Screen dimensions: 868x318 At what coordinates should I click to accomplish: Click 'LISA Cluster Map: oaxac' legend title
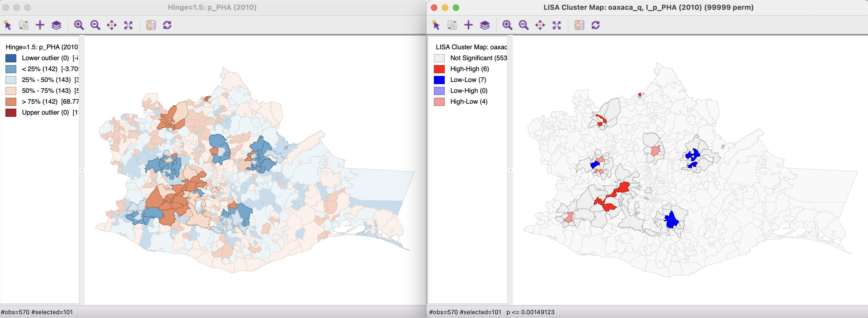click(x=471, y=47)
